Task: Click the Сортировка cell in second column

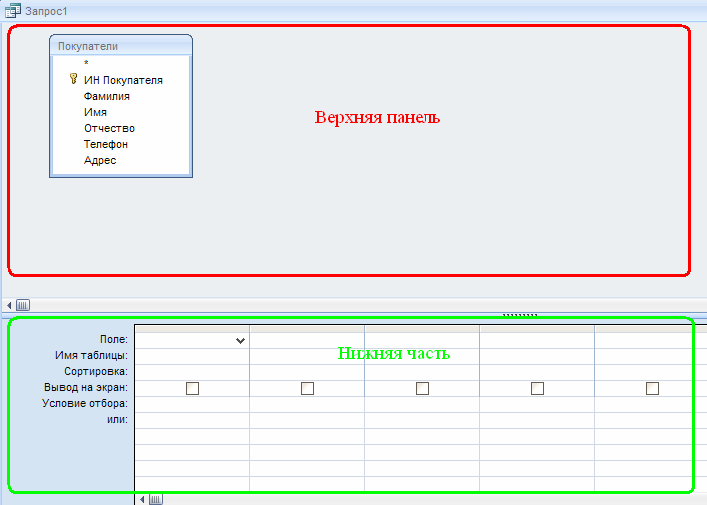Action: pyautogui.click(x=307, y=372)
